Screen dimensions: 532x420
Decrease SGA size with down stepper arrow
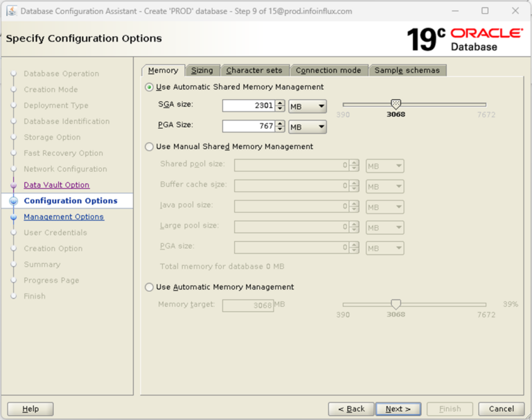coord(280,109)
